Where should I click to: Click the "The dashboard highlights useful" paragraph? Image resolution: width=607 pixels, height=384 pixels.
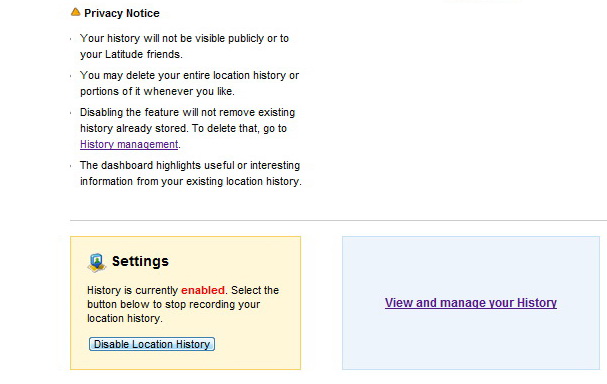(191, 173)
